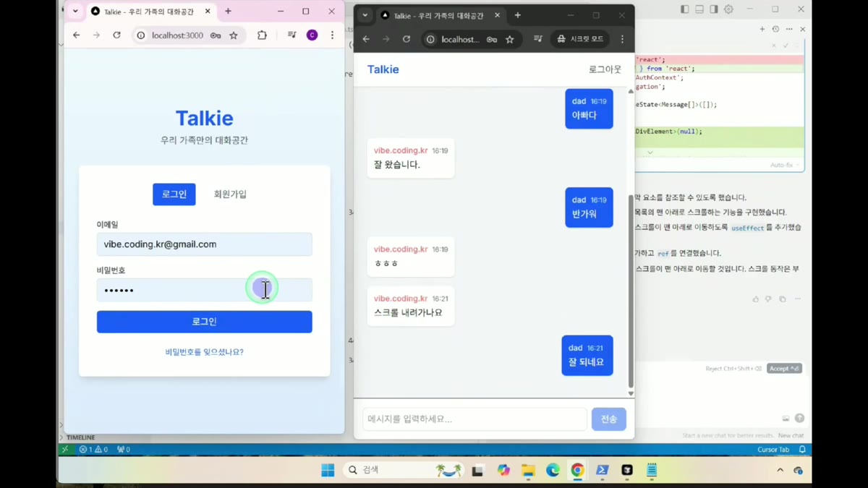Open the 비밀번호를 잊으셨나요? link
The width and height of the screenshot is (868, 488).
(205, 352)
